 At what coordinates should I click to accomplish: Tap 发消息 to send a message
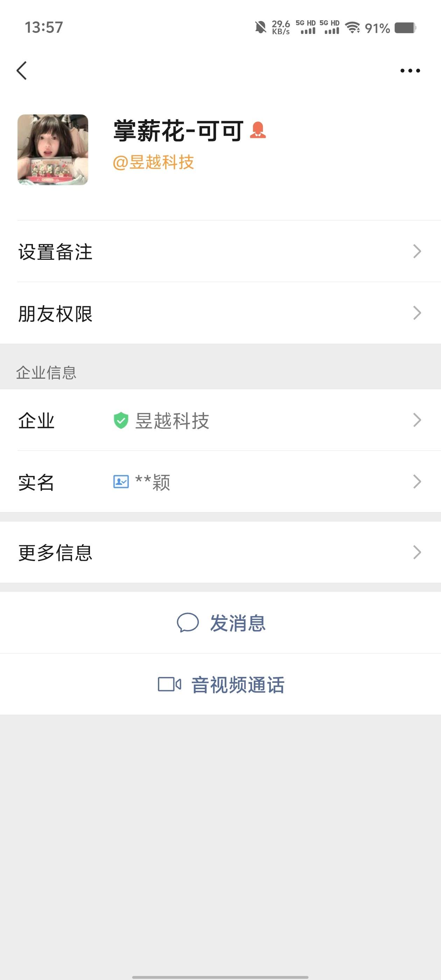coord(221,623)
